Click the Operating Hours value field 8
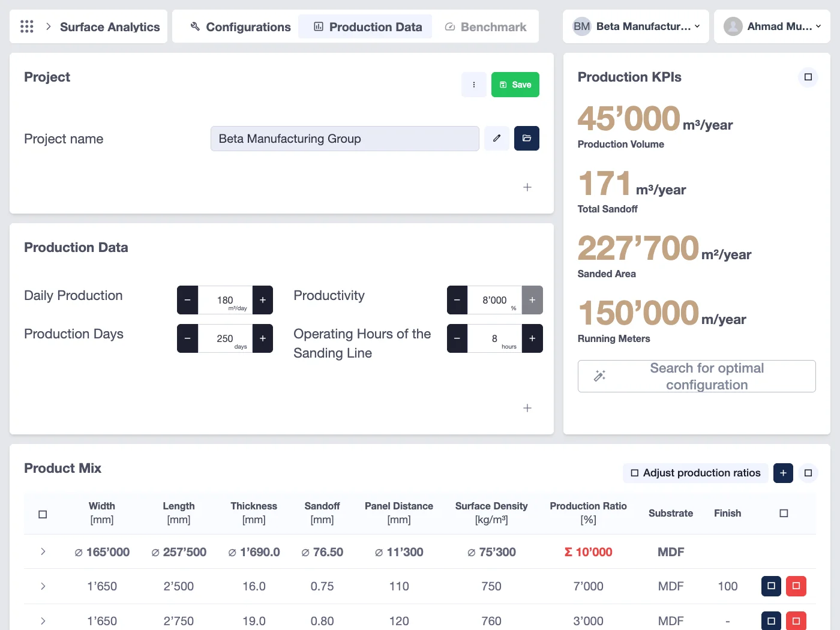The image size is (840, 630). click(494, 338)
